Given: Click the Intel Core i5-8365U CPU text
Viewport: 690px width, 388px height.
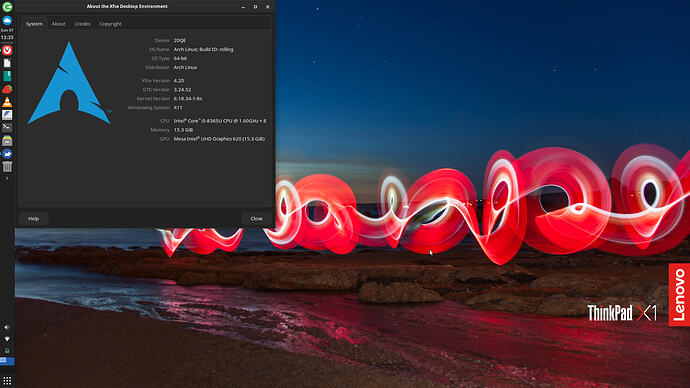Looking at the screenshot, I should pos(220,121).
